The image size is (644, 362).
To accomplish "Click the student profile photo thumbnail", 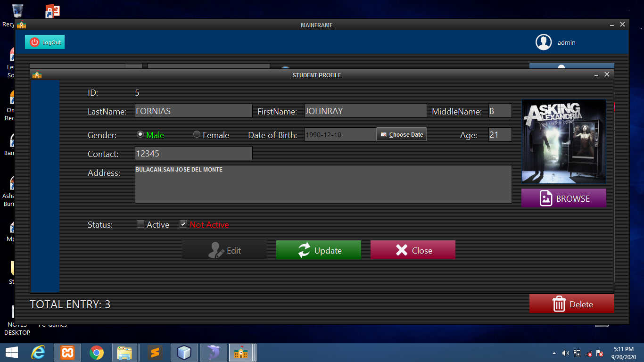I will click(x=563, y=141).
